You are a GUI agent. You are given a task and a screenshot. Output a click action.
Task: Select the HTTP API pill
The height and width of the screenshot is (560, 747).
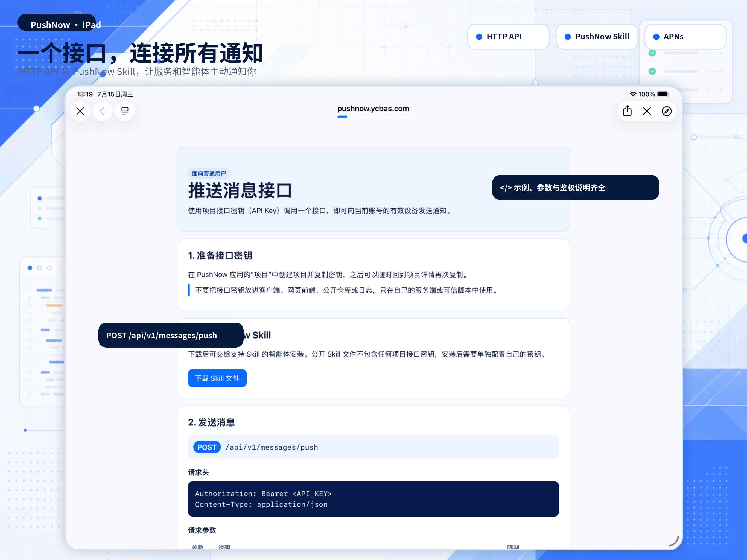[508, 37]
